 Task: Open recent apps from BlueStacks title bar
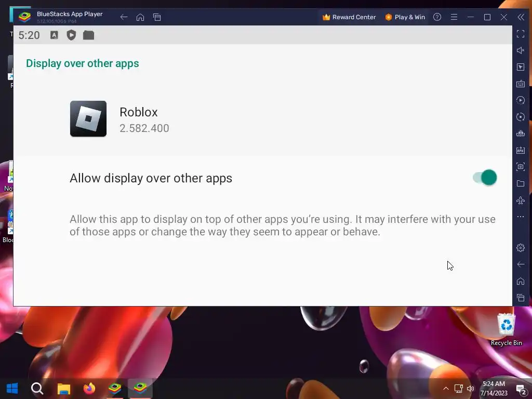tap(157, 17)
